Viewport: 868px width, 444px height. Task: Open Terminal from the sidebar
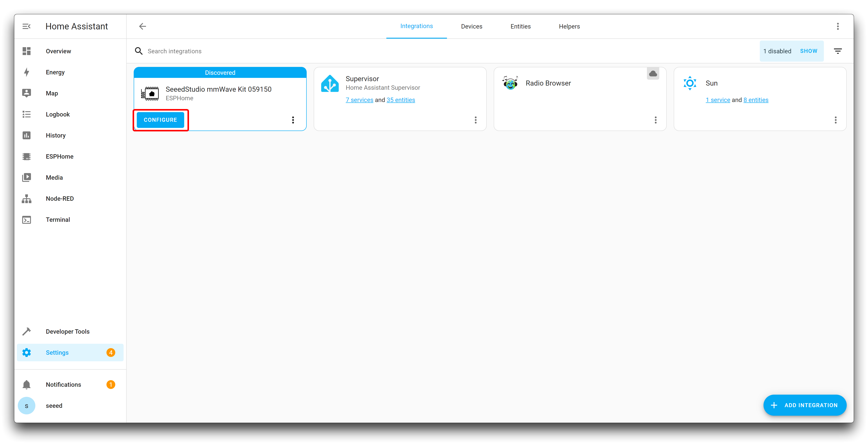pos(58,219)
